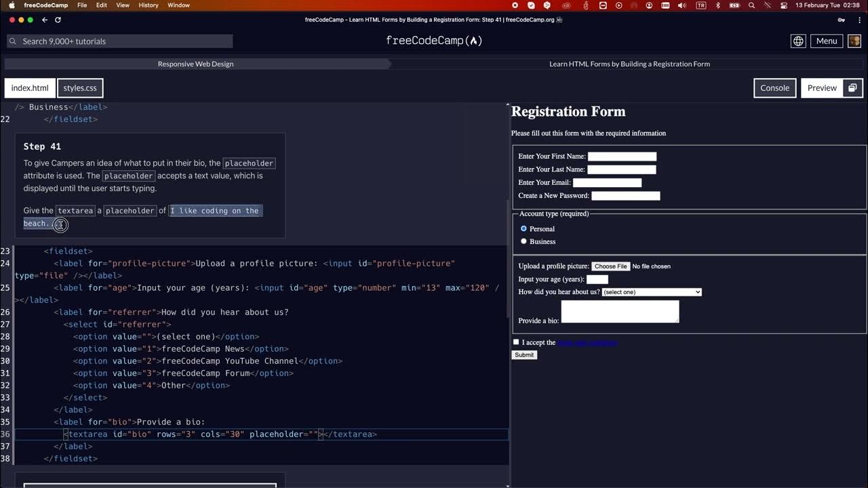Viewport: 868px width, 488px height.
Task: Click inside the placeholder attribute quotes on line 36
Action: pyautogui.click(x=313, y=434)
